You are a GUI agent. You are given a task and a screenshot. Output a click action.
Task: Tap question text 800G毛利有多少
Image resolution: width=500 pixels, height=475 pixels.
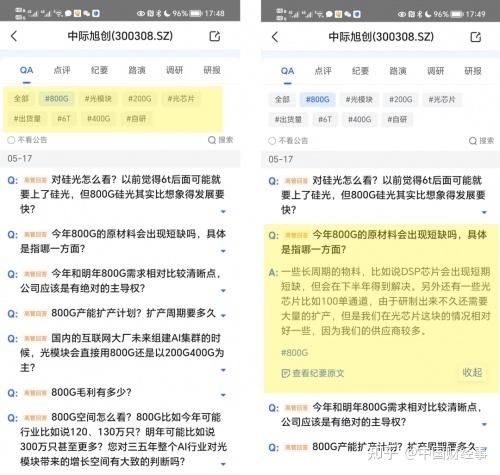91,392
